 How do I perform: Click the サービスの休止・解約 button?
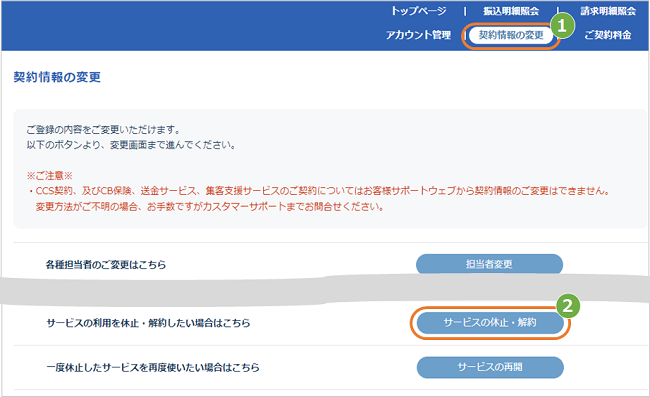click(490, 322)
